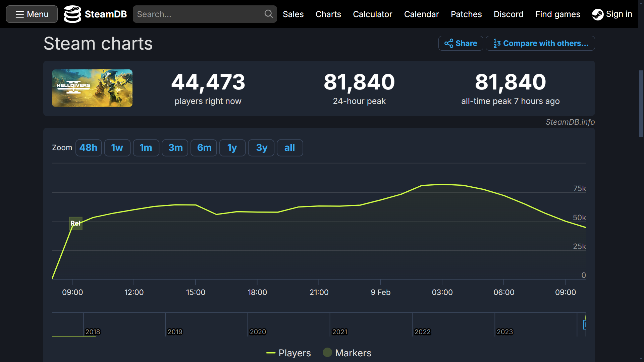Set chart zoom to 3m
644x362 pixels.
175,148
